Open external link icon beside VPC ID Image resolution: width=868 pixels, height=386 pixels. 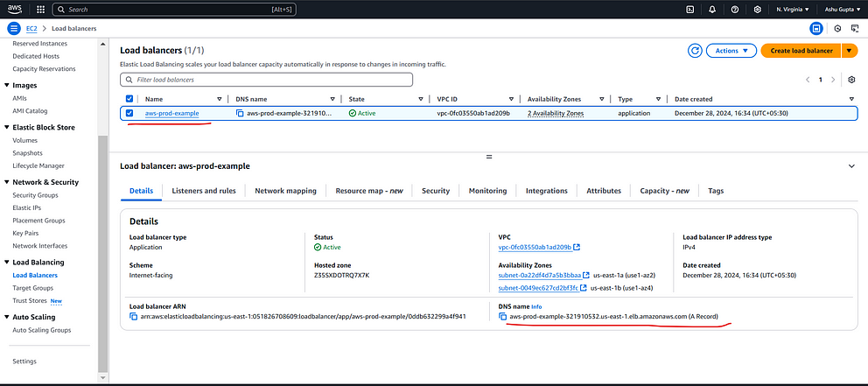click(577, 247)
